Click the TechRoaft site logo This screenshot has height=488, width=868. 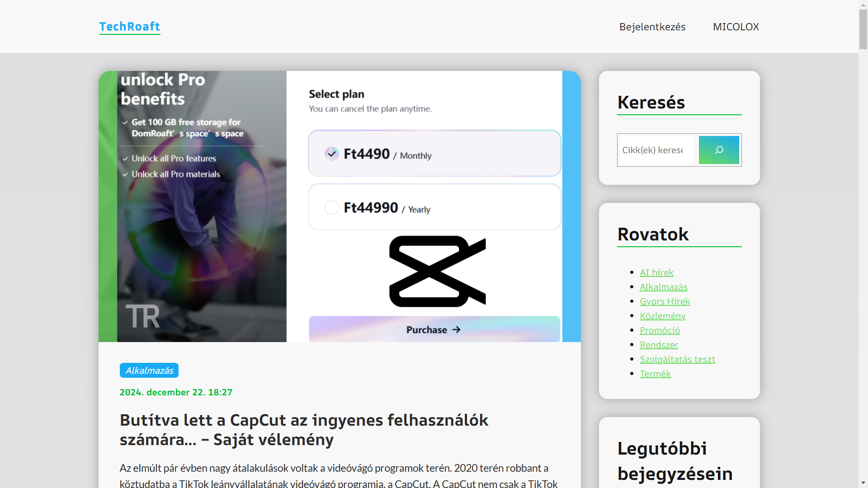click(x=130, y=27)
